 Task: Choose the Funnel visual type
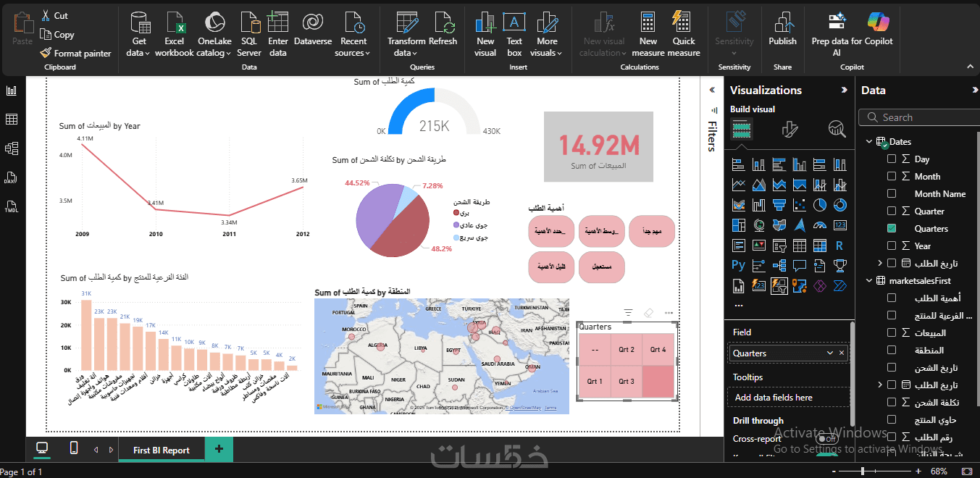coord(779,205)
